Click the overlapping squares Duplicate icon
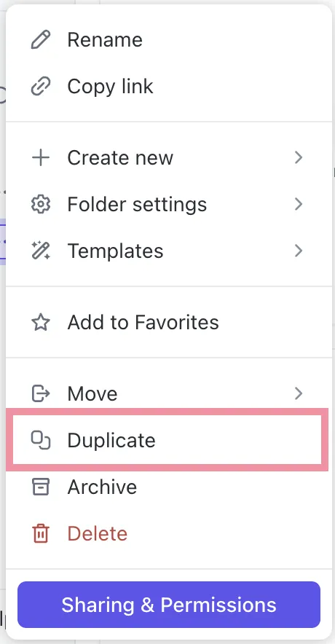 (41, 440)
